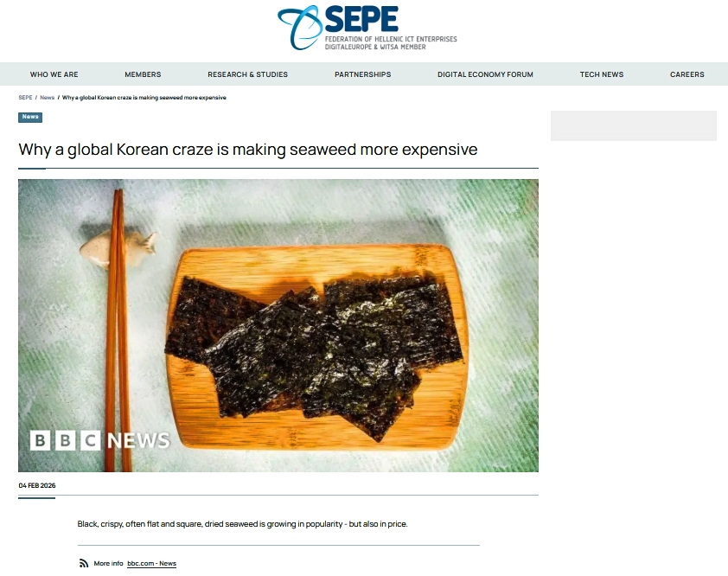Open the MEMBERS menu item
Screen dimensions: 728x576
click(x=143, y=74)
